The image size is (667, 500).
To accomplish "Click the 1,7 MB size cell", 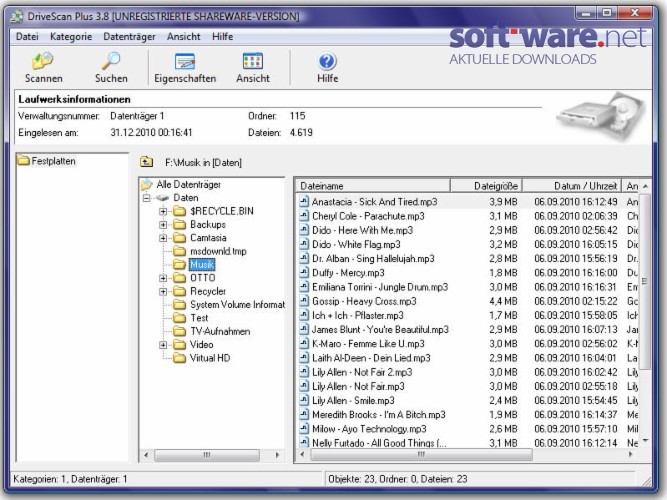I will (503, 315).
